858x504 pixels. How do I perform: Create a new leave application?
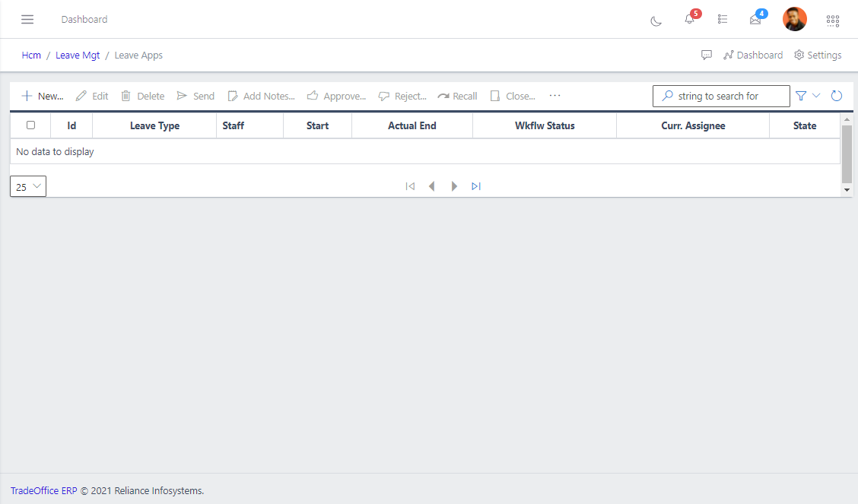click(42, 96)
